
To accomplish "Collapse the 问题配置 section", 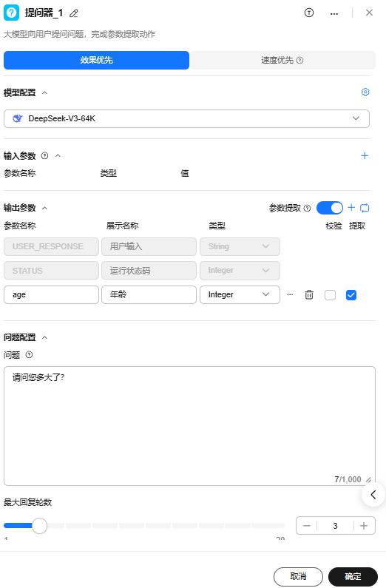I will point(44,337).
